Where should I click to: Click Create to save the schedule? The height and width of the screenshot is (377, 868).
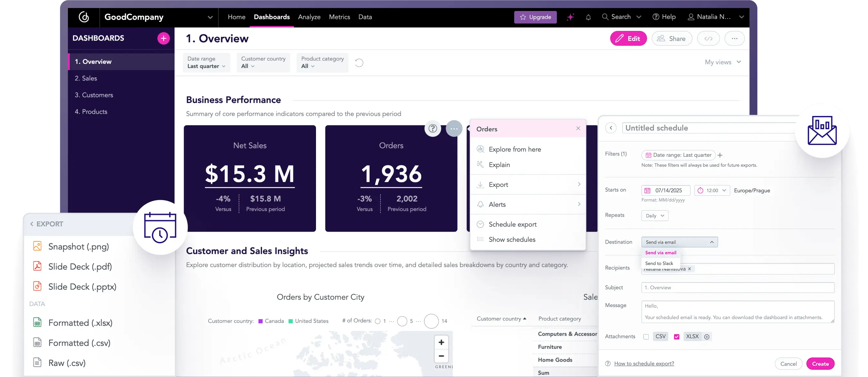820,363
